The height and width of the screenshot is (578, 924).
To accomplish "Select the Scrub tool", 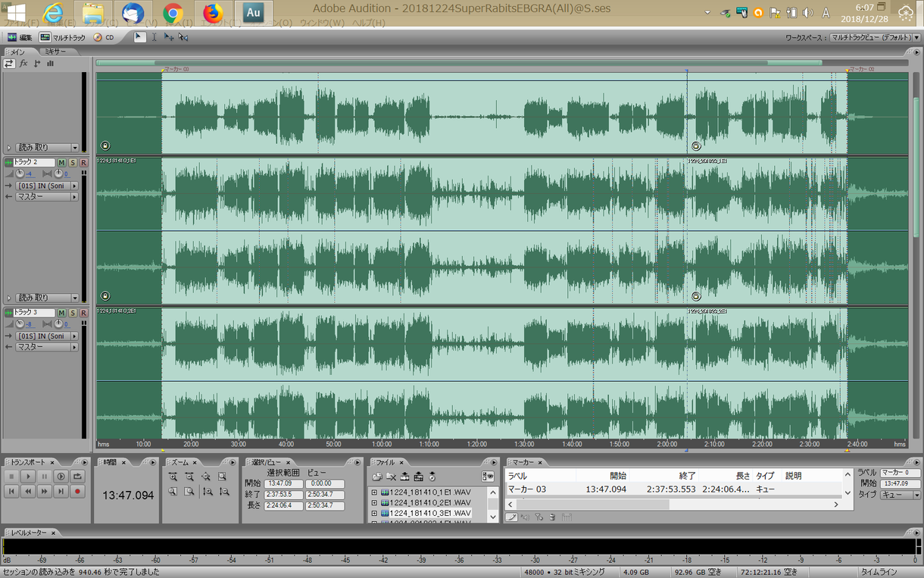I will [x=183, y=36].
